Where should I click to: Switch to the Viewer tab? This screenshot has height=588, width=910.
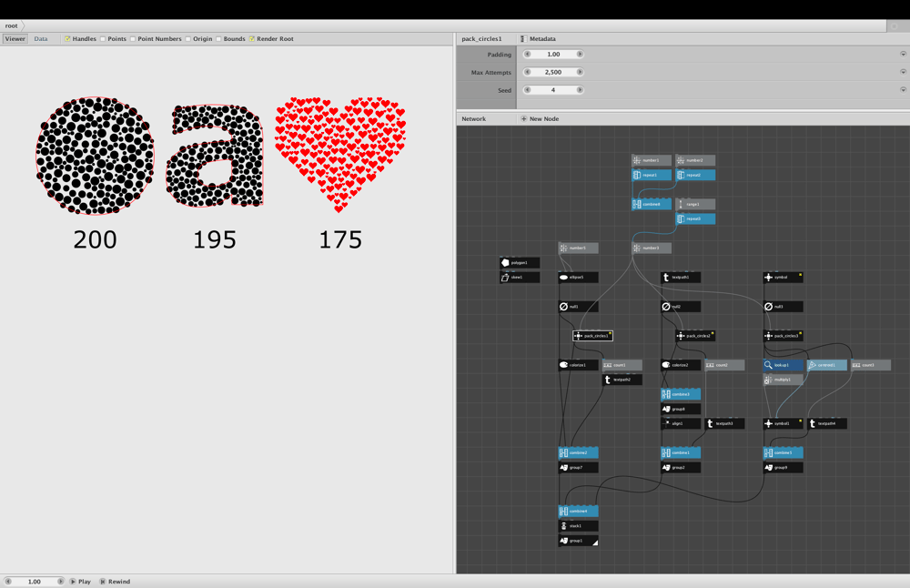tap(15, 39)
